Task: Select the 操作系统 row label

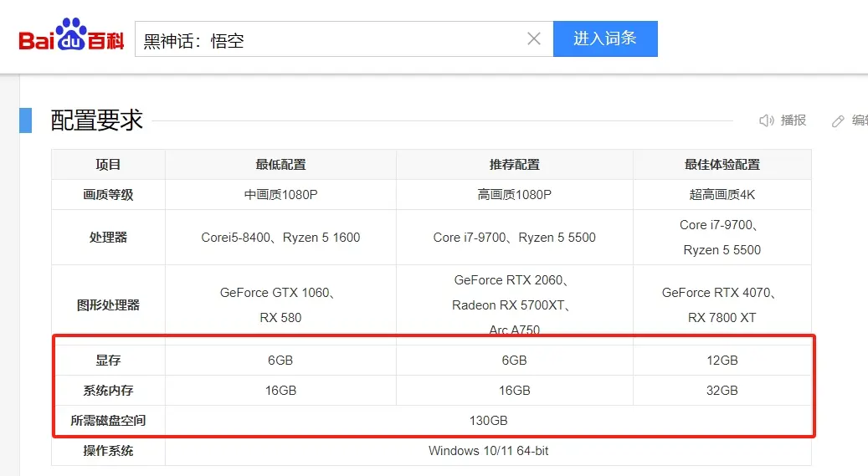Action: pyautogui.click(x=108, y=451)
